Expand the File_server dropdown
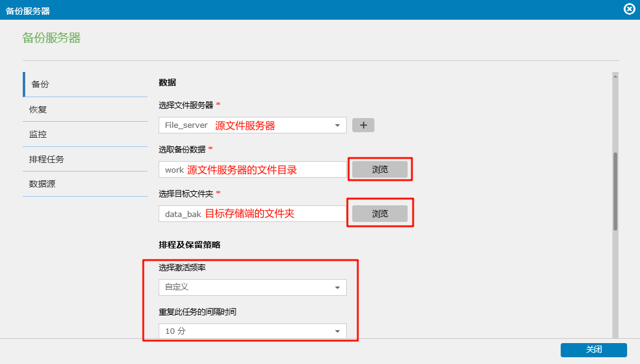Screen dimensions: 640x364 [x=252, y=125]
